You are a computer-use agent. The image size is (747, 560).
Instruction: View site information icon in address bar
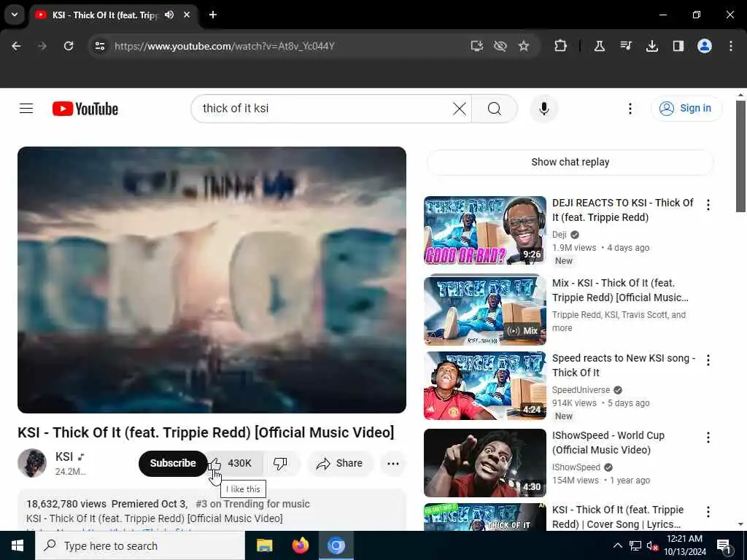point(99,46)
